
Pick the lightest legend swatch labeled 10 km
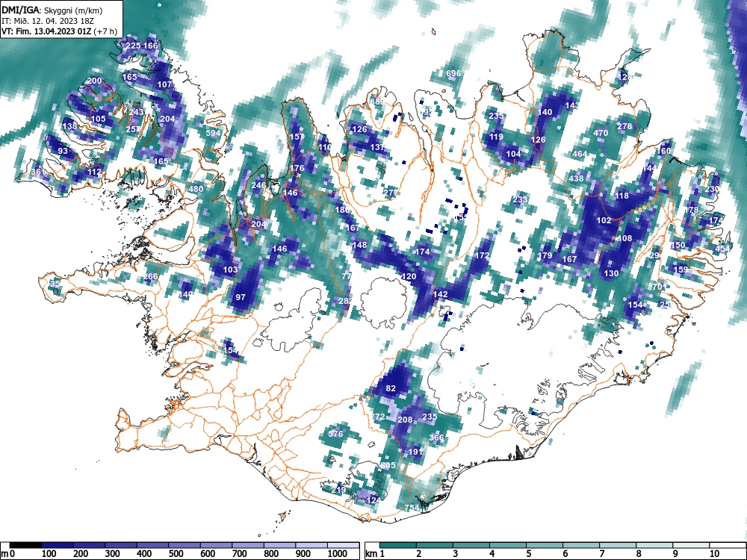(x=727, y=545)
